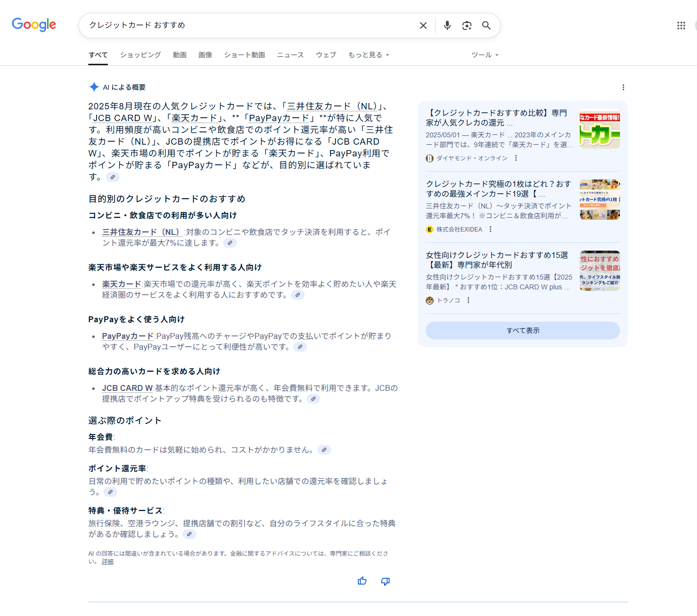Open the Google apps grid icon
The image size is (697, 616).
pyautogui.click(x=681, y=26)
